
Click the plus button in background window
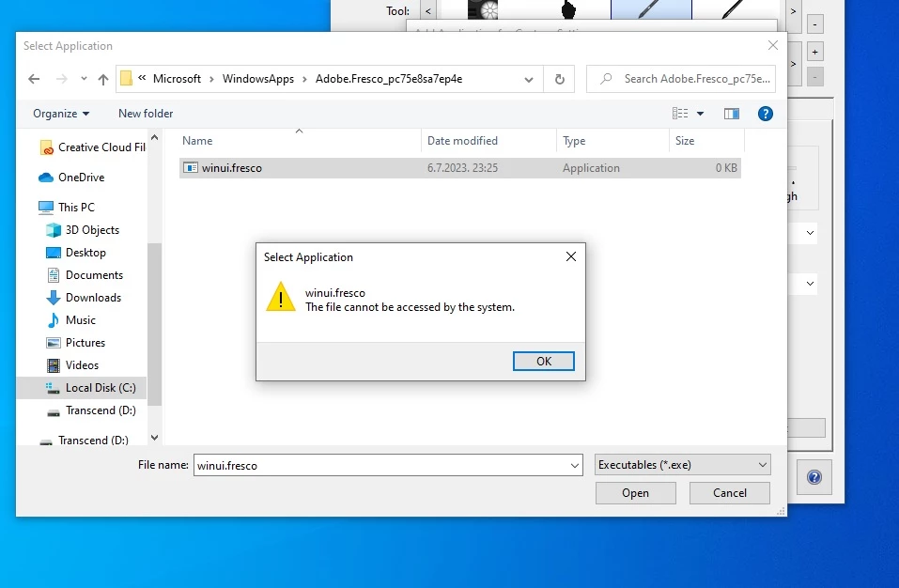(814, 52)
